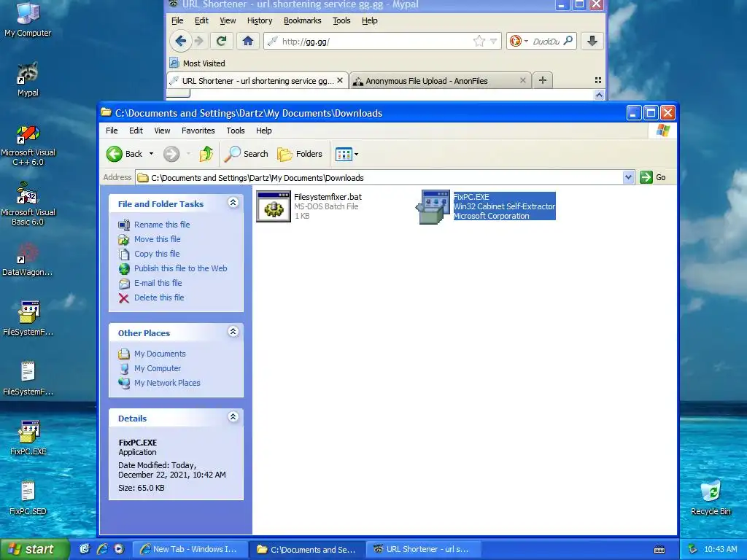This screenshot has height=560, width=747.
Task: Reload page in Mypal browser
Action: [221, 41]
